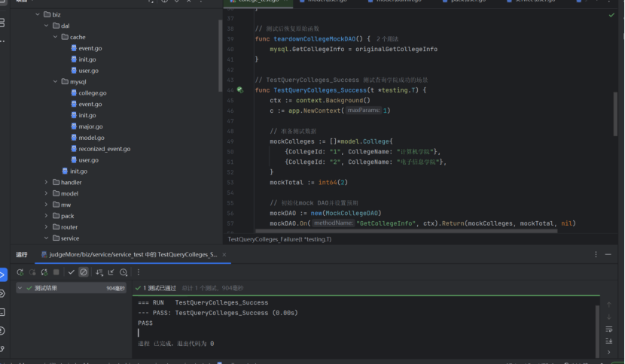This screenshot has width=625, height=364.
Task: Click scroll to end console icon
Action: click(608, 341)
